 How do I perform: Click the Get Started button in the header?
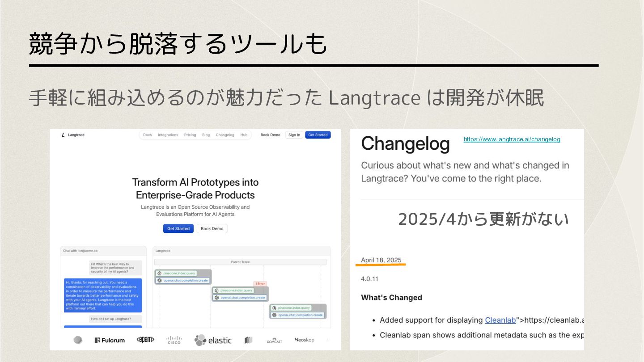pyautogui.click(x=318, y=135)
